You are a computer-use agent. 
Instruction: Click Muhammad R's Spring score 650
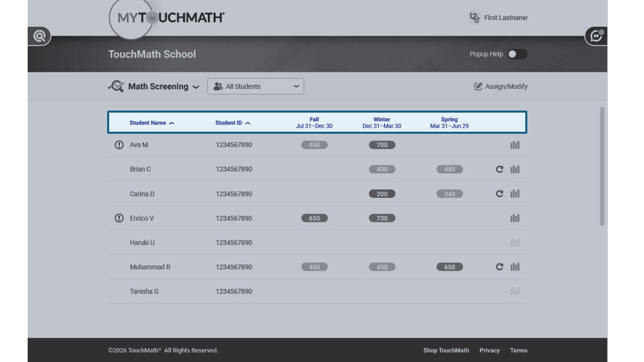pyautogui.click(x=450, y=267)
